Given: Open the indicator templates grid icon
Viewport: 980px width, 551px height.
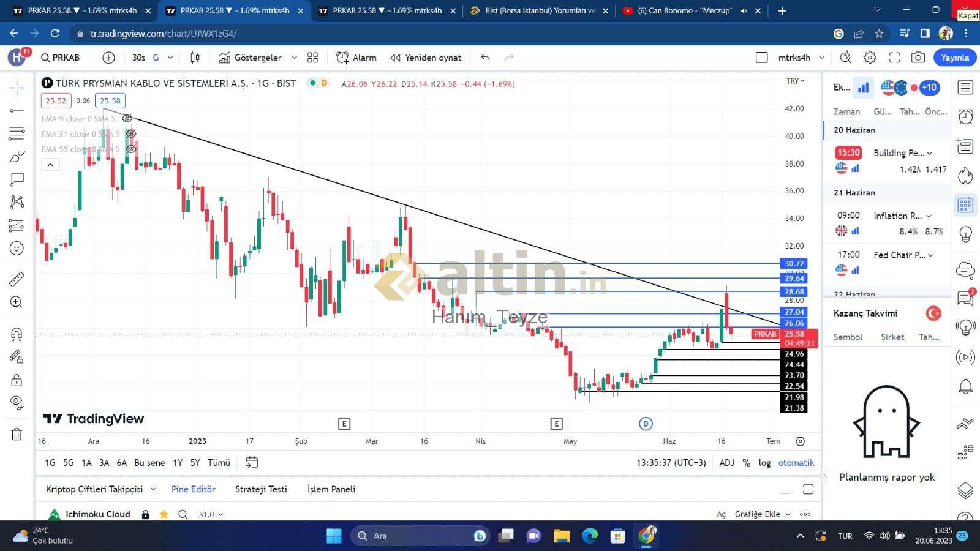Looking at the screenshot, I should pyautogui.click(x=313, y=58).
